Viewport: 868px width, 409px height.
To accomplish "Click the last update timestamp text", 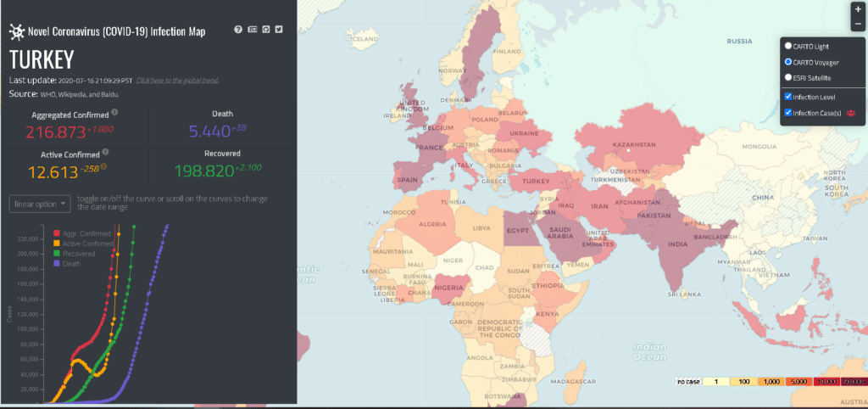I will click(95, 81).
